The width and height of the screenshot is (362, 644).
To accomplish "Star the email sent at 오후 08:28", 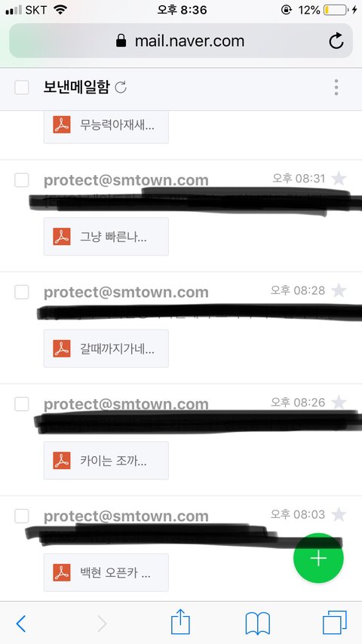I will [339, 290].
